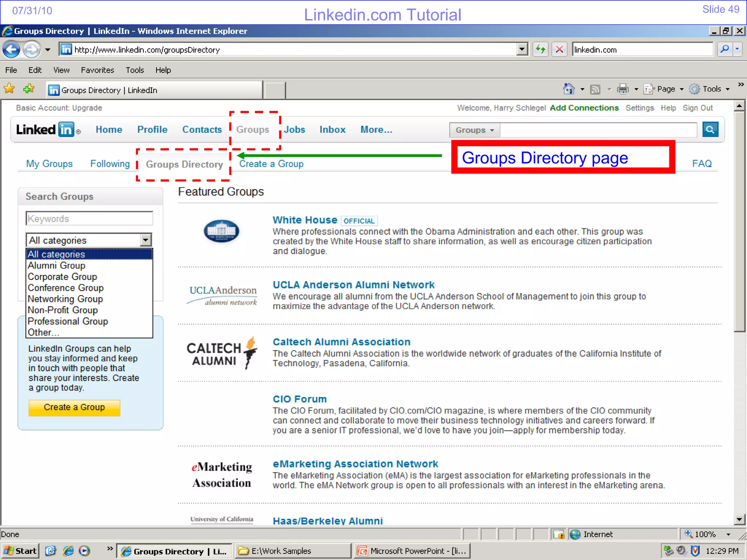747x560 pixels.
Task: Expand the address bar URL history dropdown
Action: coord(522,49)
